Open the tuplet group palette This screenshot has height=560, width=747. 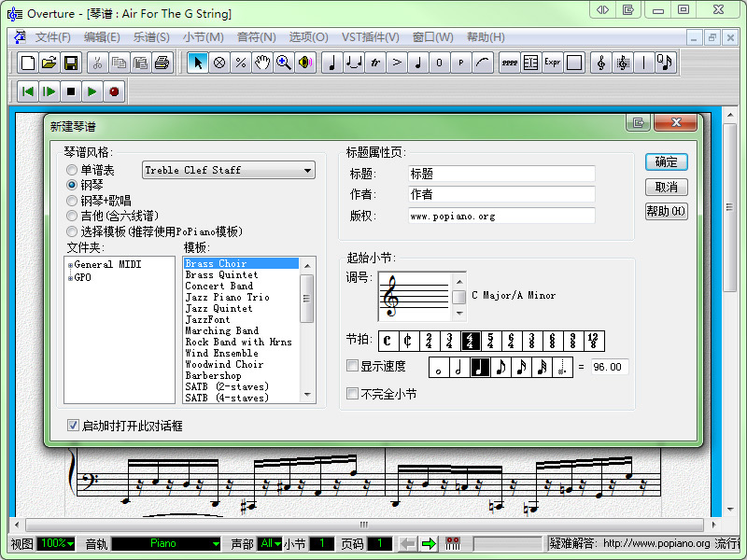pos(354,63)
